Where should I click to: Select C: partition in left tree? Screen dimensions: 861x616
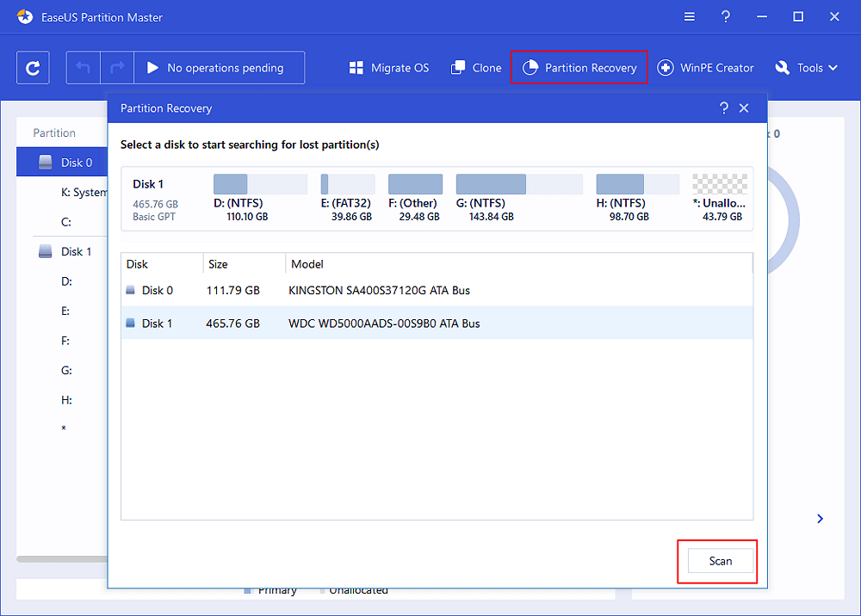[66, 222]
